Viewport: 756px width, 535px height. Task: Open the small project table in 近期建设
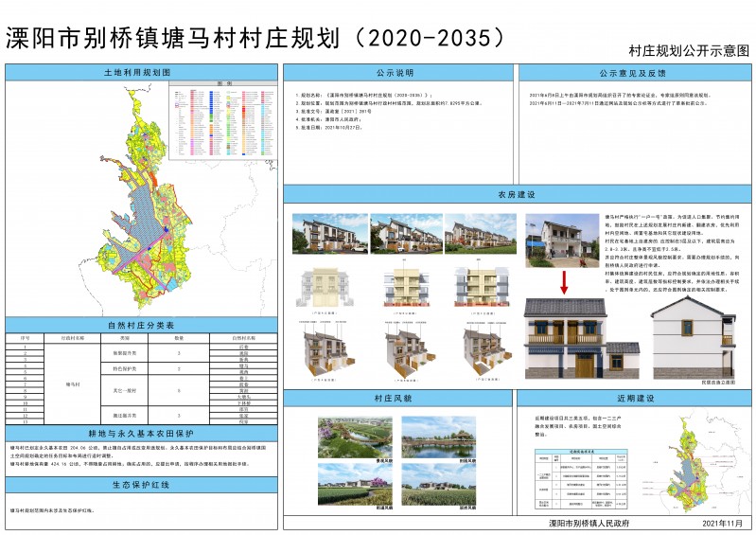point(581,479)
